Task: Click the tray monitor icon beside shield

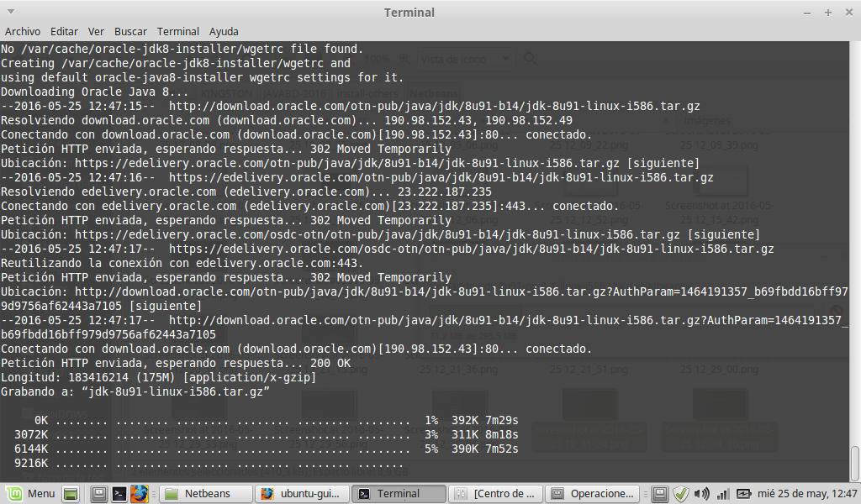Action: pyautogui.click(x=661, y=494)
